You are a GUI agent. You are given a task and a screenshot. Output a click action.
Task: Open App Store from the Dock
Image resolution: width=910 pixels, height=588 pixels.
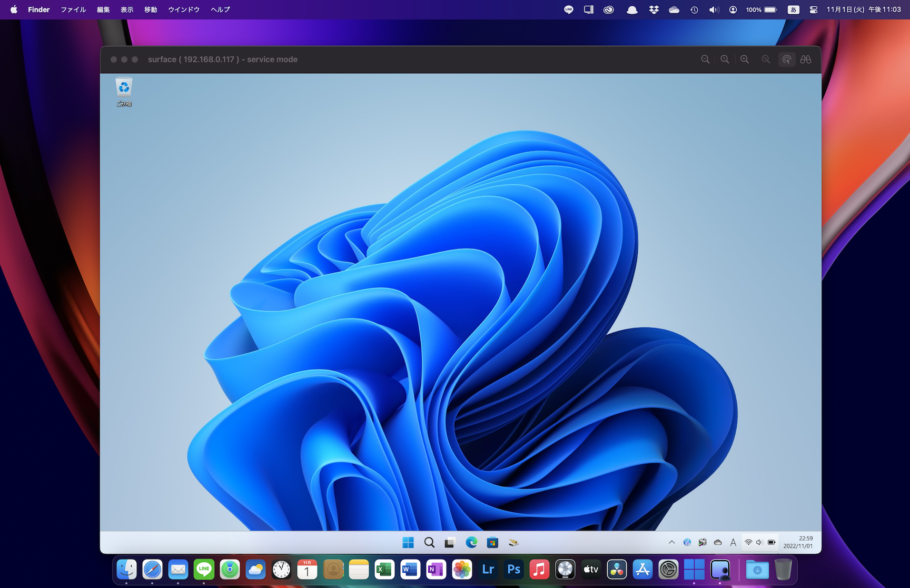point(642,569)
